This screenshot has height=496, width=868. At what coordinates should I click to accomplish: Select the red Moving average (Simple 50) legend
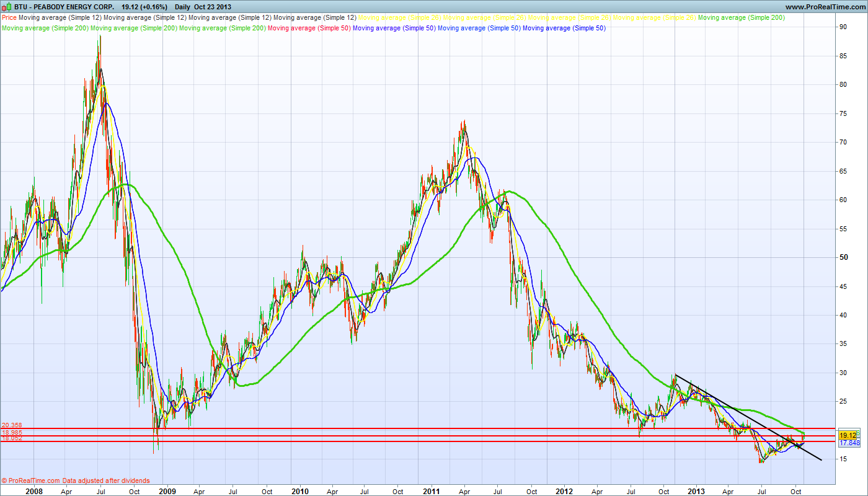tap(309, 28)
